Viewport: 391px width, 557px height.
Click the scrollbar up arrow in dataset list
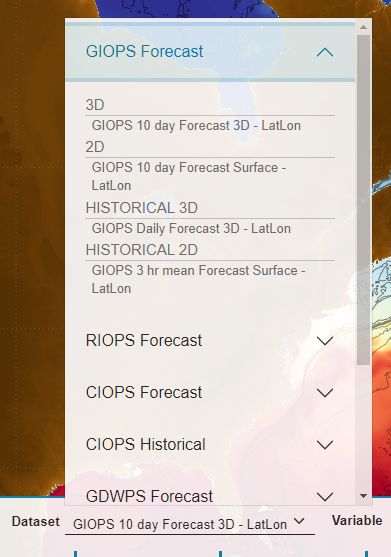pos(363,27)
